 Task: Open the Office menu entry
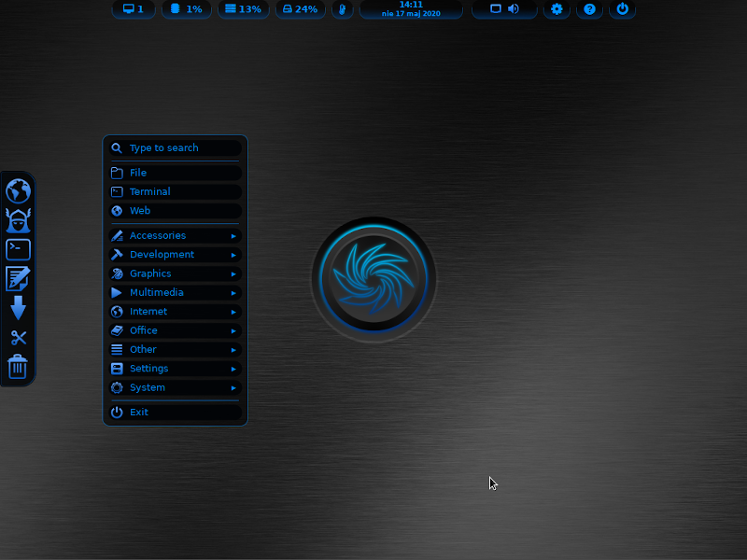[x=145, y=330]
